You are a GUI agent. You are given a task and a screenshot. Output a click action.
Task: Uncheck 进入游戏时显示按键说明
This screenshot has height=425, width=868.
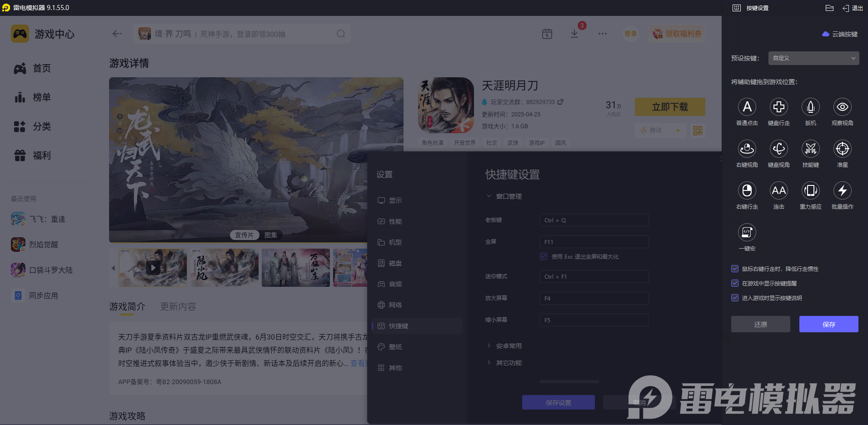click(x=735, y=298)
